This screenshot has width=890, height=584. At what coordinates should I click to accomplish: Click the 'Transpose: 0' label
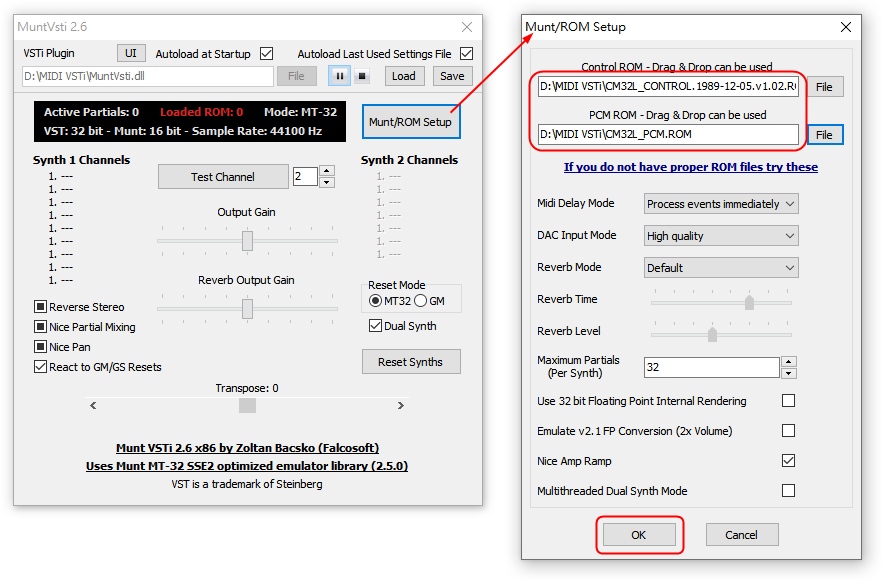(x=247, y=388)
